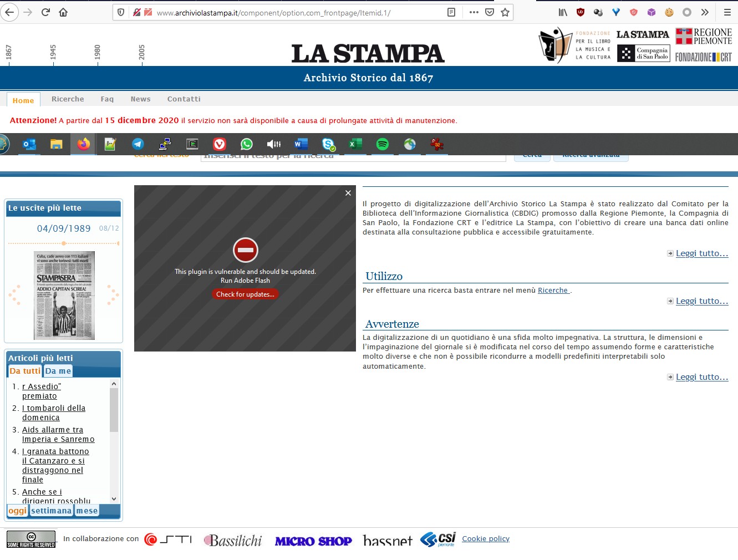Screen dimensions: 738x560
Task: Save page to Pocket
Action: [490, 12]
